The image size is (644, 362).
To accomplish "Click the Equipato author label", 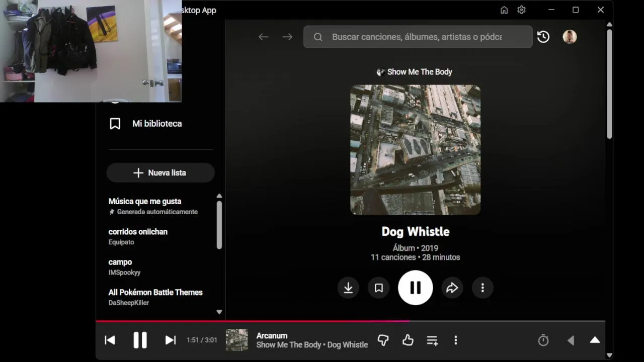I will coord(121,242).
